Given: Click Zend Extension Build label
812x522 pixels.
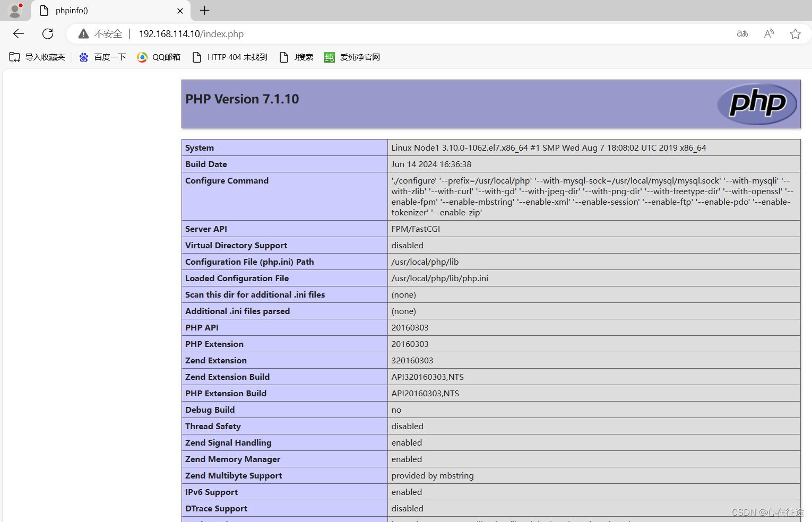Looking at the screenshot, I should point(227,377).
